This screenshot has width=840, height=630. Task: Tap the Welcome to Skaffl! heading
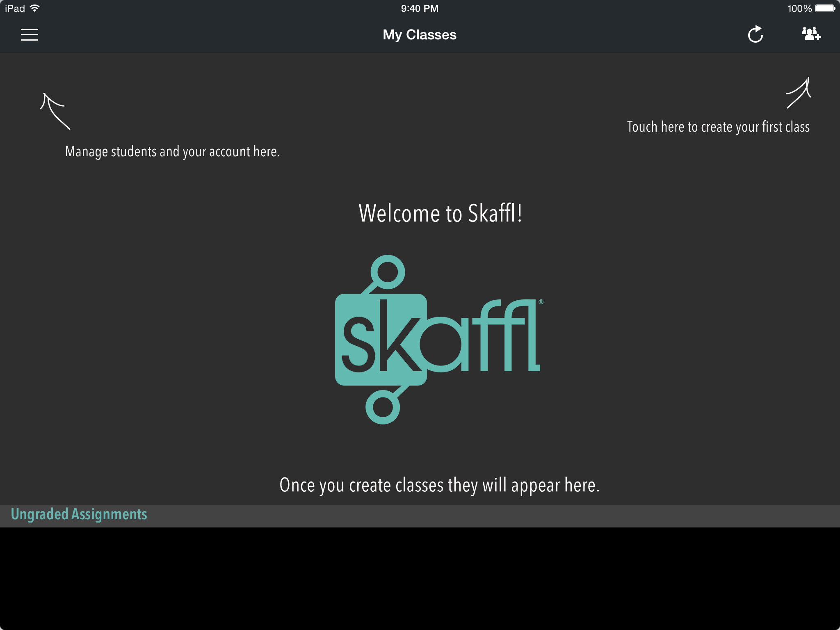(441, 213)
